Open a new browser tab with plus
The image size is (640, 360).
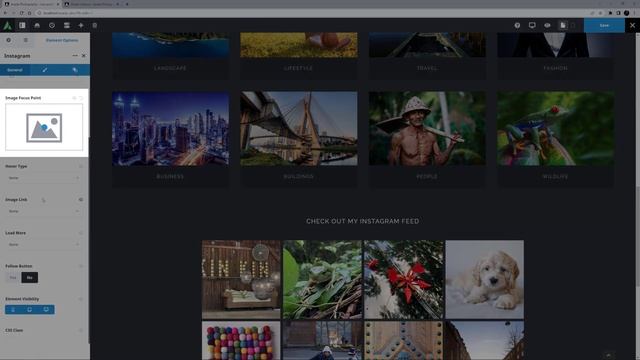[127, 4]
